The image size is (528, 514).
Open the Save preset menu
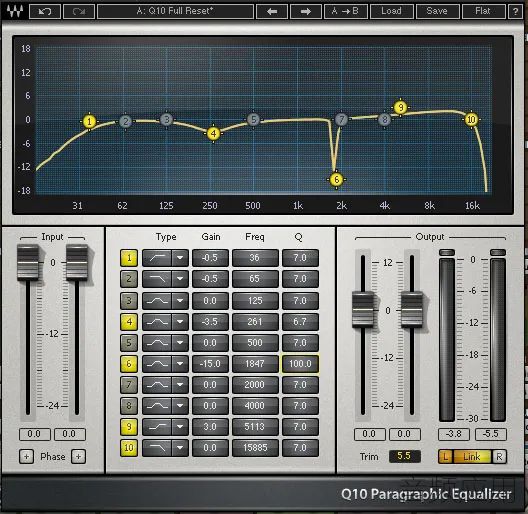pos(437,11)
